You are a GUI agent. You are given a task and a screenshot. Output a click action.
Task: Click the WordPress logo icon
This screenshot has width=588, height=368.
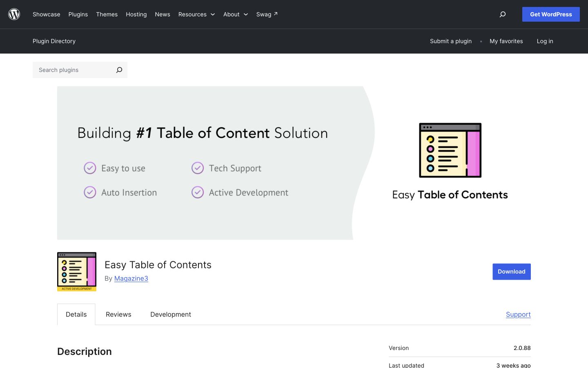14,14
